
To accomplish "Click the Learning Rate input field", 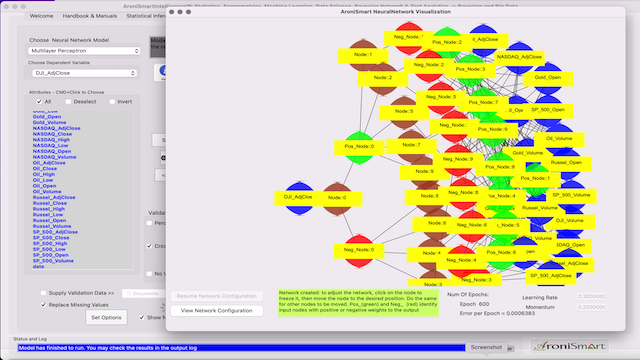I will pos(591,297).
